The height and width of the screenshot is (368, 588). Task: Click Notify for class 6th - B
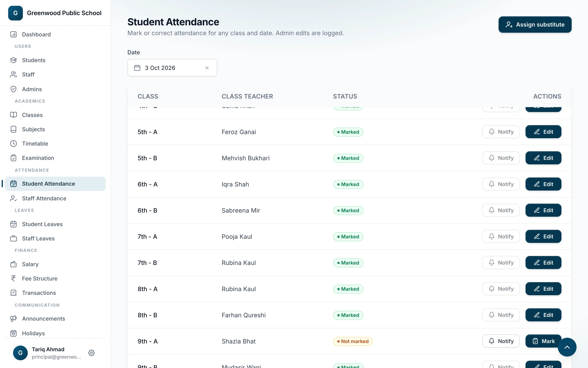pos(501,210)
